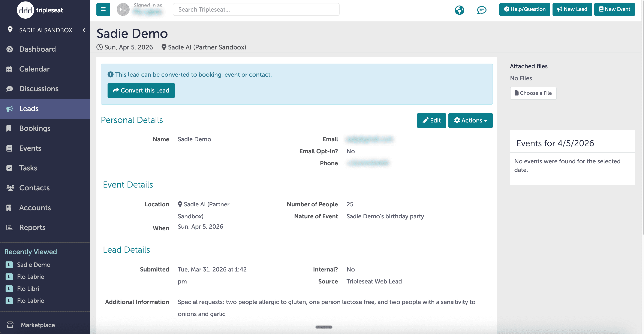Click Convert this Lead button
This screenshot has height=334, width=644.
(x=141, y=90)
